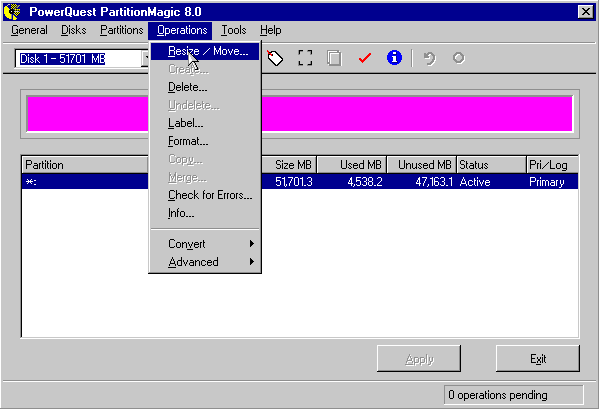This screenshot has height=409, width=599.
Task: Select the *: partition row label
Action: [31, 182]
